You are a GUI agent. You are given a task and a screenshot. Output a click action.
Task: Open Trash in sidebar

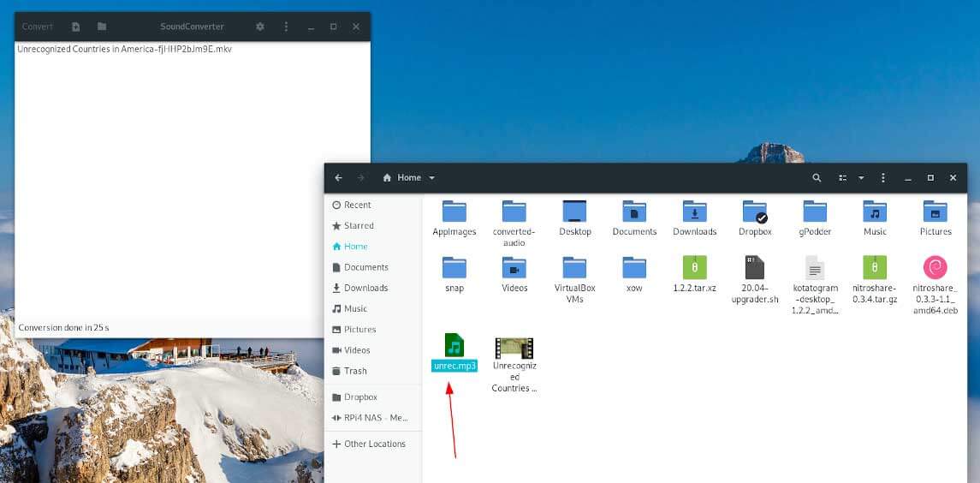tap(373, 370)
